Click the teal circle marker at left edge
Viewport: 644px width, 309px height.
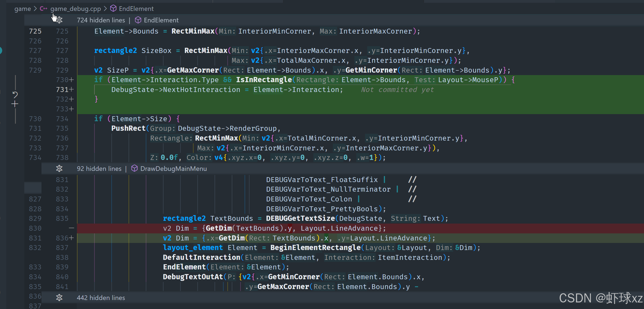[1, 50]
